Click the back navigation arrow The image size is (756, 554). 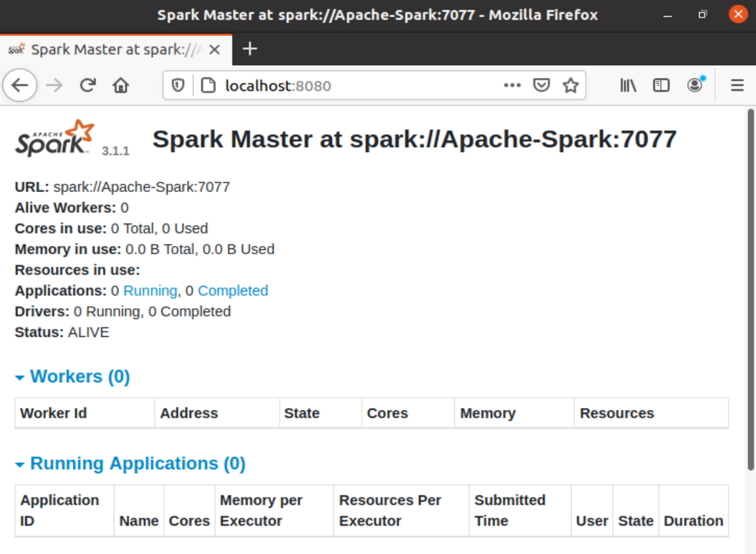point(20,85)
